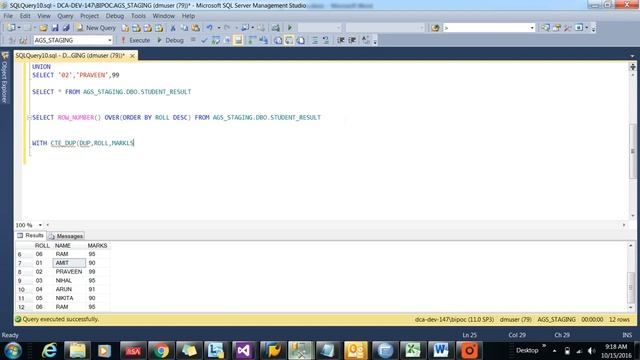Click the Parse checkmark icon

[204, 40]
